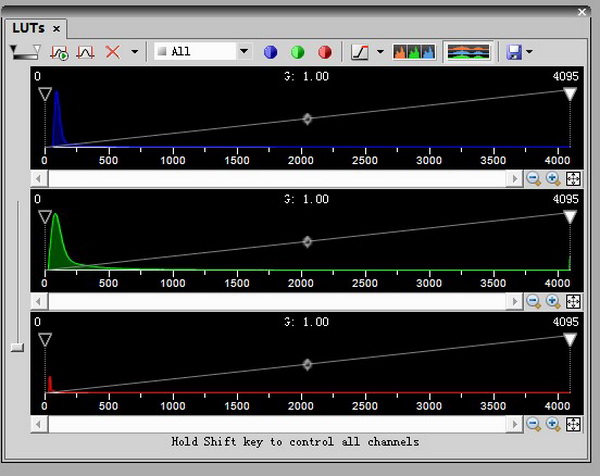
Task: Click blue channel 'G: 1.00' gamma value
Action: [x=306, y=77]
